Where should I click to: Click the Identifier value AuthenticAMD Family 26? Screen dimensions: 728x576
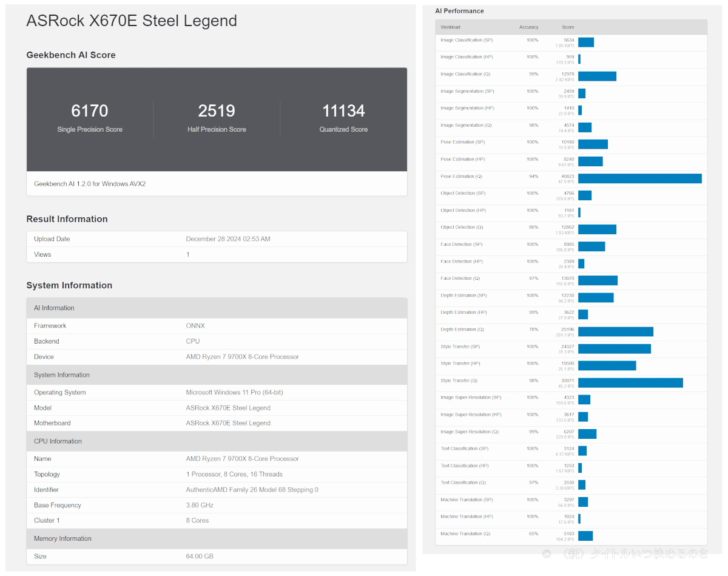(252, 490)
